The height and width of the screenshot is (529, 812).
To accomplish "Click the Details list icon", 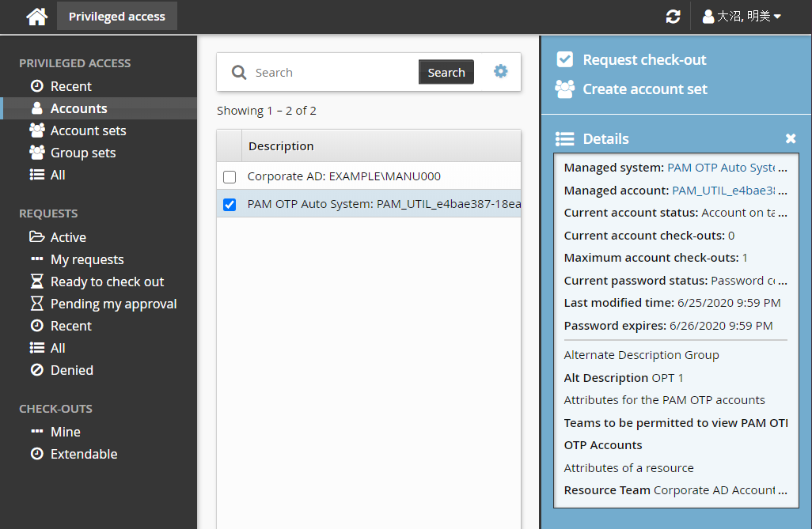I will click(564, 138).
